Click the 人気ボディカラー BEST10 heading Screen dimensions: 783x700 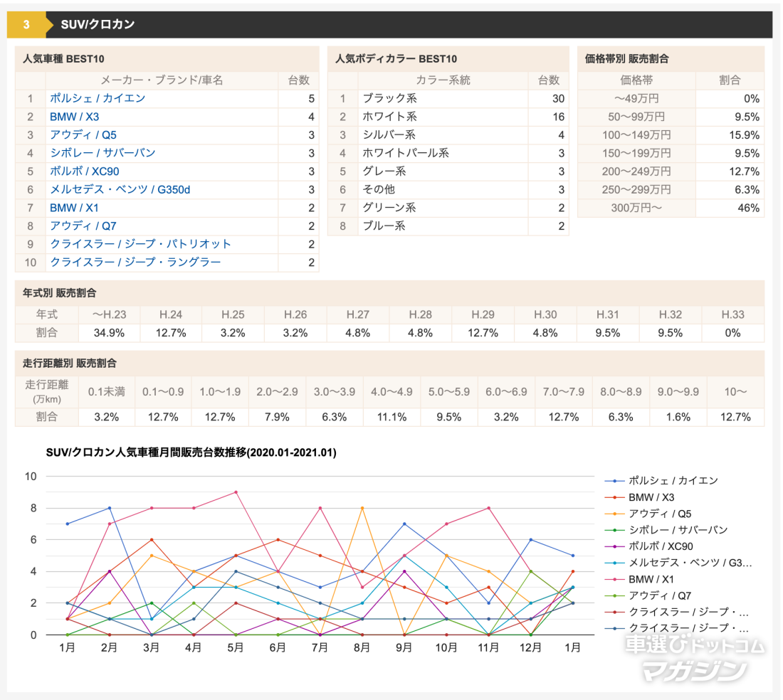[396, 59]
